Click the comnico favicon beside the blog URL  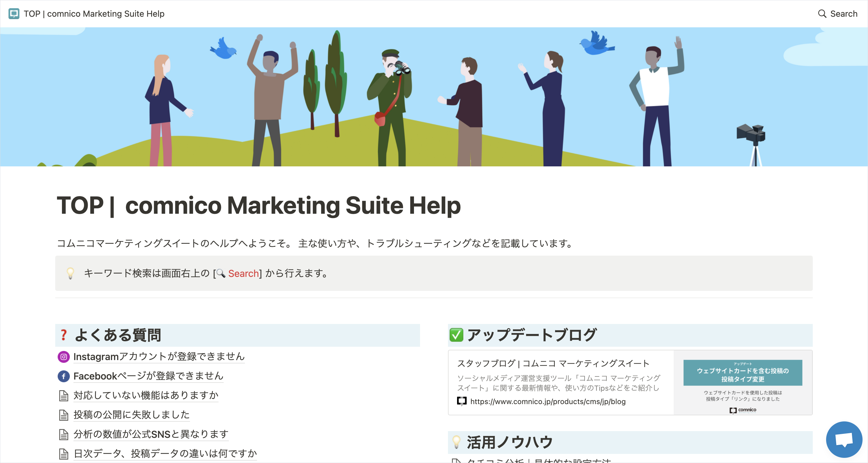pyautogui.click(x=462, y=401)
